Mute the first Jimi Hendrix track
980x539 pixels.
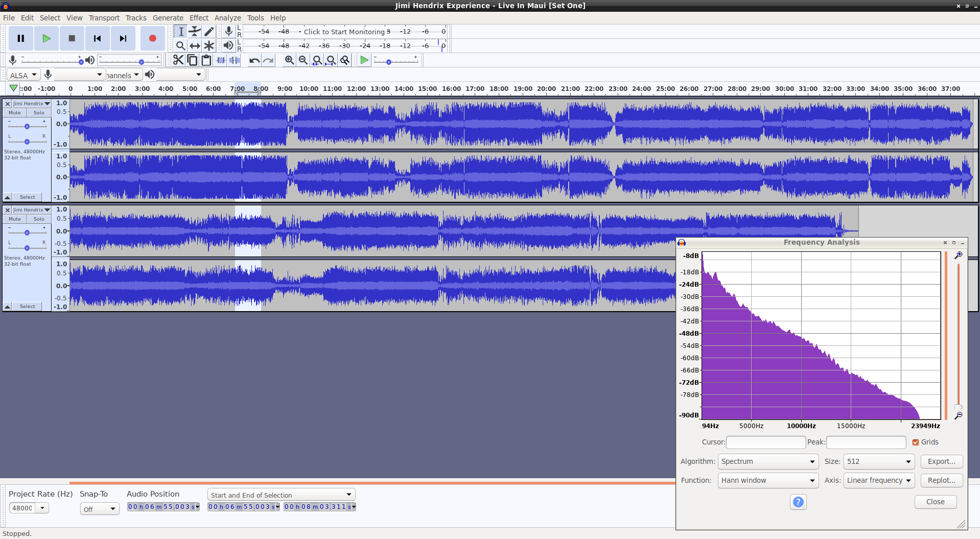pyautogui.click(x=15, y=113)
